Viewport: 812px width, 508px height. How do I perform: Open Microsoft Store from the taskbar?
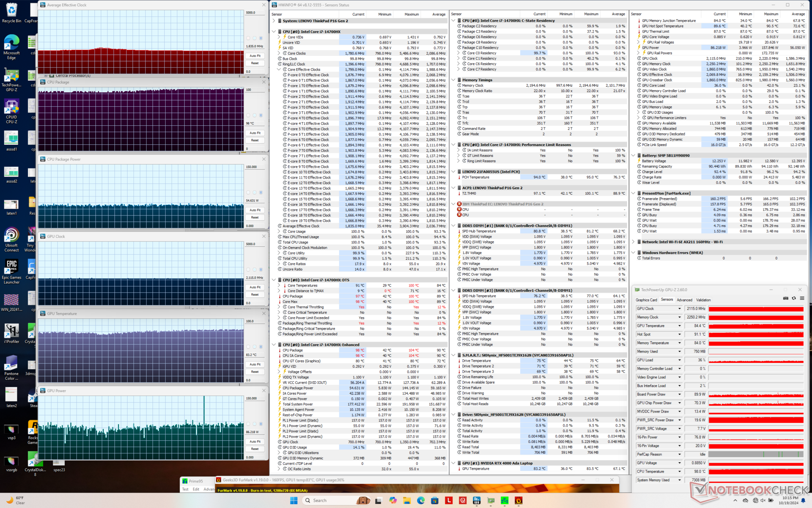point(435,500)
